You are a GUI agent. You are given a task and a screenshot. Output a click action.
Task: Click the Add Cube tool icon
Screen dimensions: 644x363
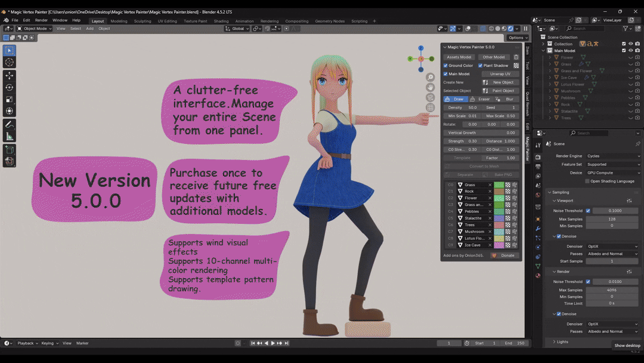tap(10, 150)
